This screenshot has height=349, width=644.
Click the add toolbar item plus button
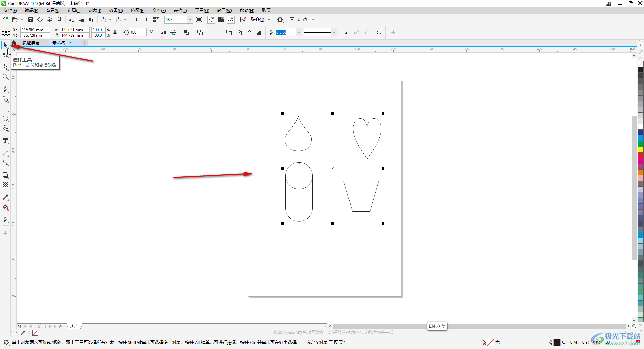(x=393, y=32)
